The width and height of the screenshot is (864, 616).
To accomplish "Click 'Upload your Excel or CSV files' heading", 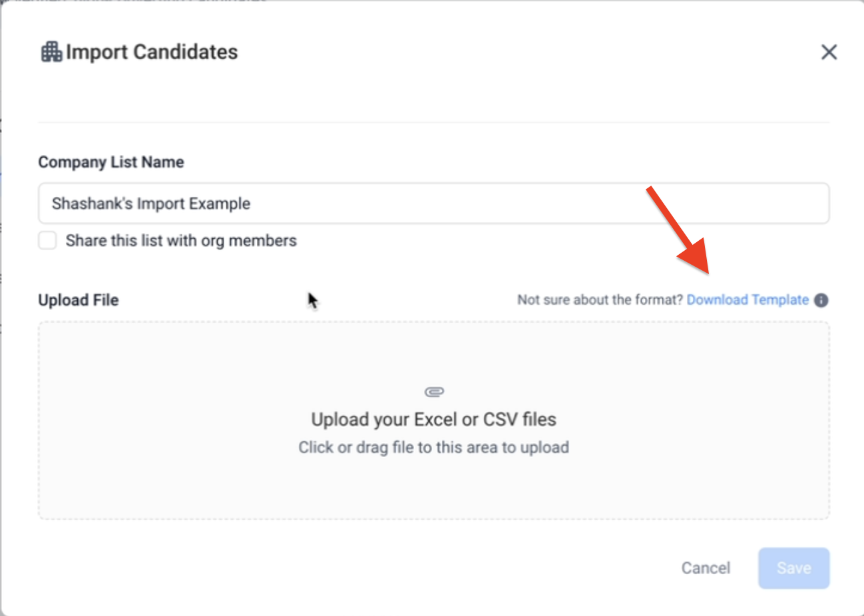I will tap(433, 420).
